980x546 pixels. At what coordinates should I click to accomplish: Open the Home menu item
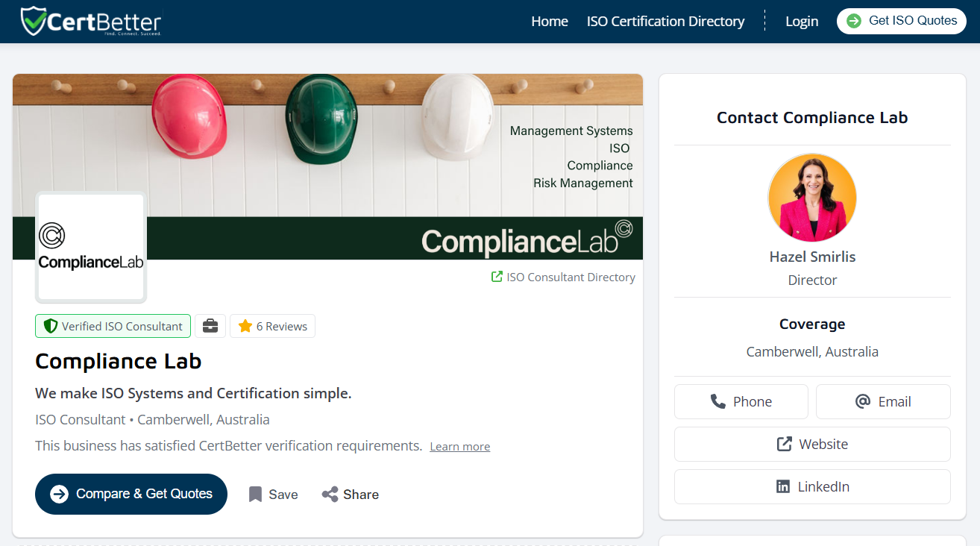point(550,22)
